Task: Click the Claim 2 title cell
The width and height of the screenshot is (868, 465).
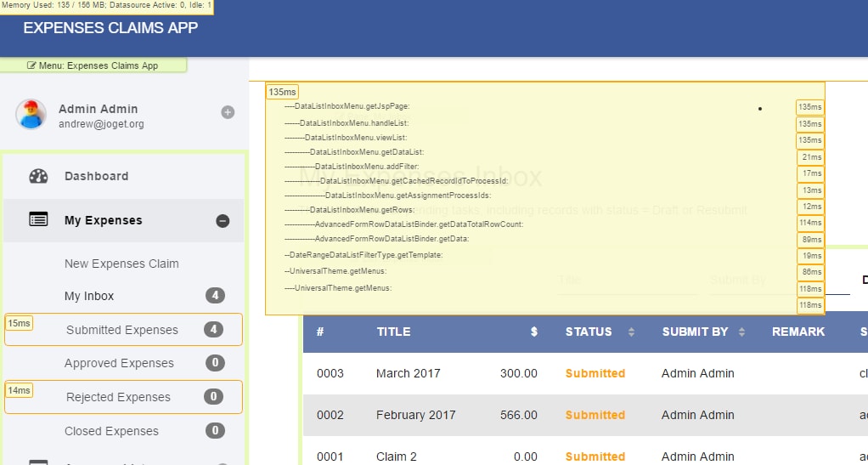Action: point(397,456)
